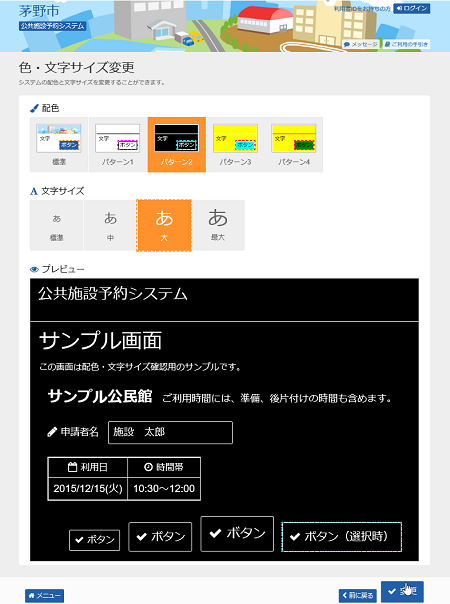The height and width of the screenshot is (604, 450).
Task: Click the サンプル公民館 facility name
Action: [x=100, y=396]
